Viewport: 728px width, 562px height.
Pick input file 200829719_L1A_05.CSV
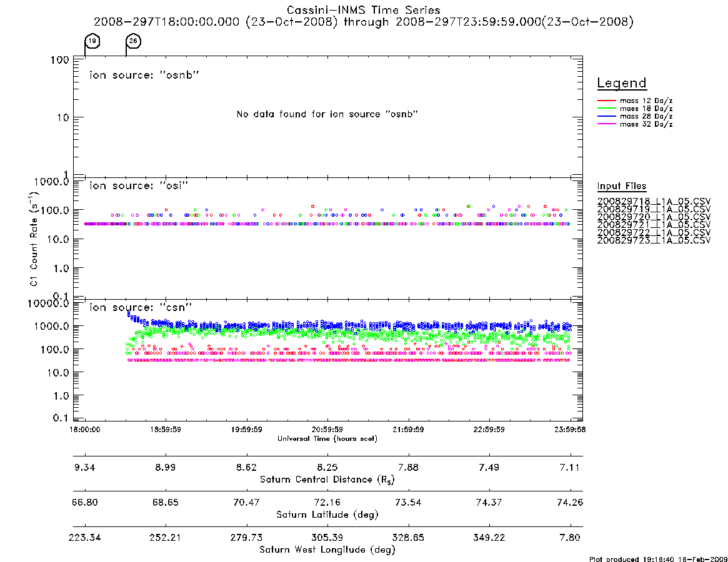654,209
